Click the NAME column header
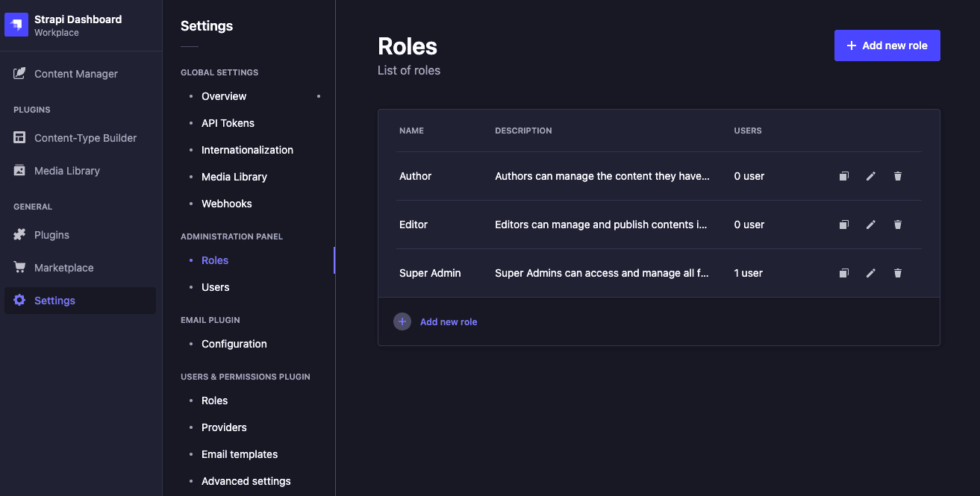This screenshot has height=496, width=980. (411, 131)
